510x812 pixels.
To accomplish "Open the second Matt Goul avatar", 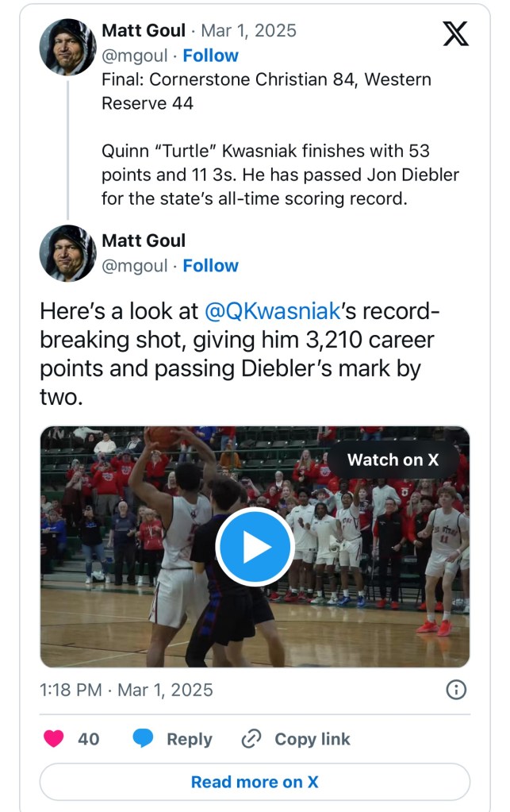I will (x=67, y=253).
